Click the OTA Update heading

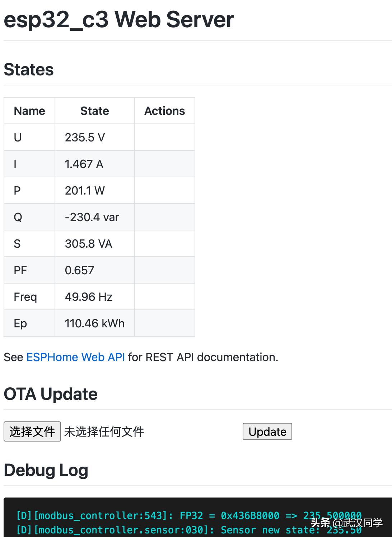click(x=50, y=394)
